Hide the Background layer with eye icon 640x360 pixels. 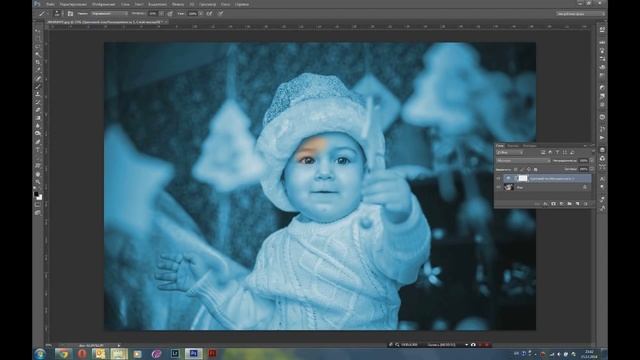pos(498,187)
